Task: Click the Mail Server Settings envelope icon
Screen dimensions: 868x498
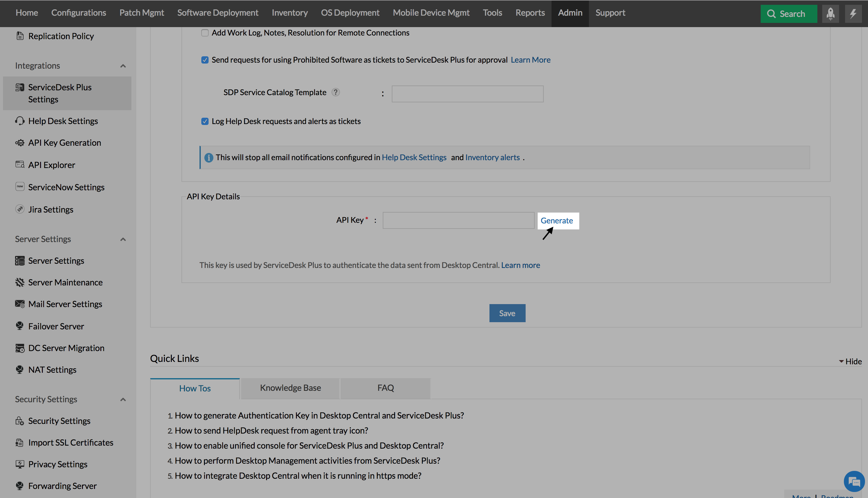Action: coord(20,304)
